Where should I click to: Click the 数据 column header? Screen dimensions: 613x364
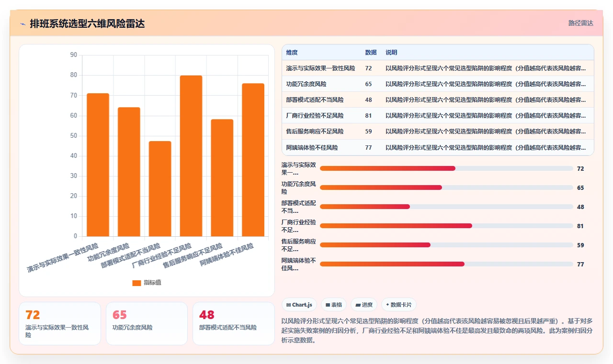click(371, 52)
